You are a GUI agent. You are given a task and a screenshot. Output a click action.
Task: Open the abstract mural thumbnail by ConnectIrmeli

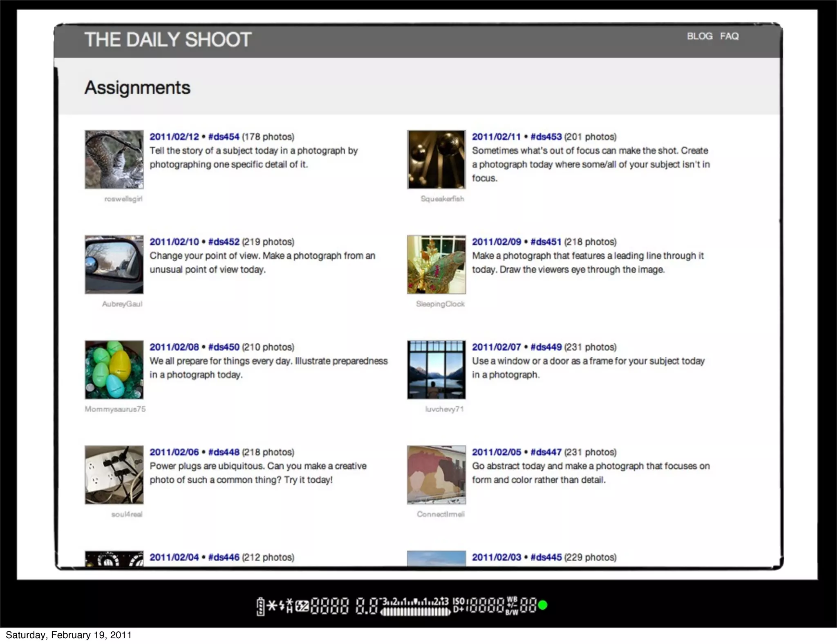click(x=436, y=474)
